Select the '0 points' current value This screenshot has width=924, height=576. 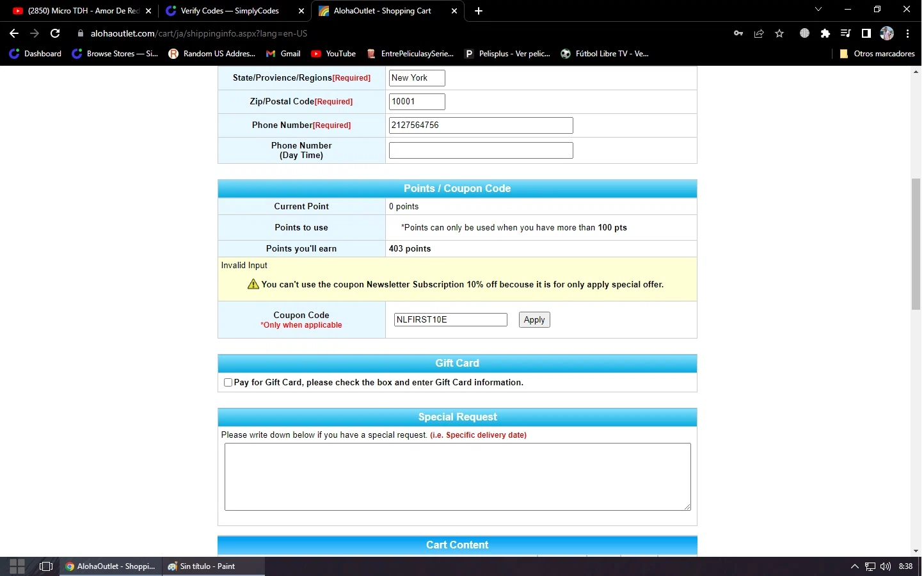point(404,207)
